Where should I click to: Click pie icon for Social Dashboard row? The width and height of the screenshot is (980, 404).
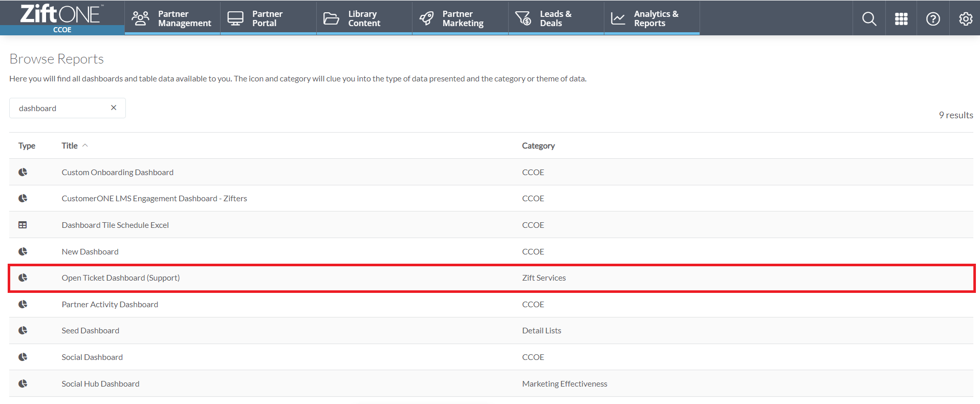(23, 357)
